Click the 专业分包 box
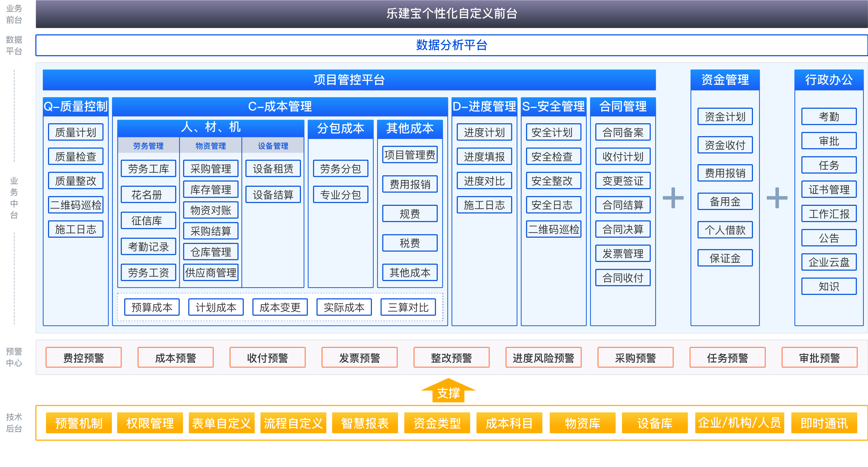This screenshot has width=868, height=467. pos(340,195)
